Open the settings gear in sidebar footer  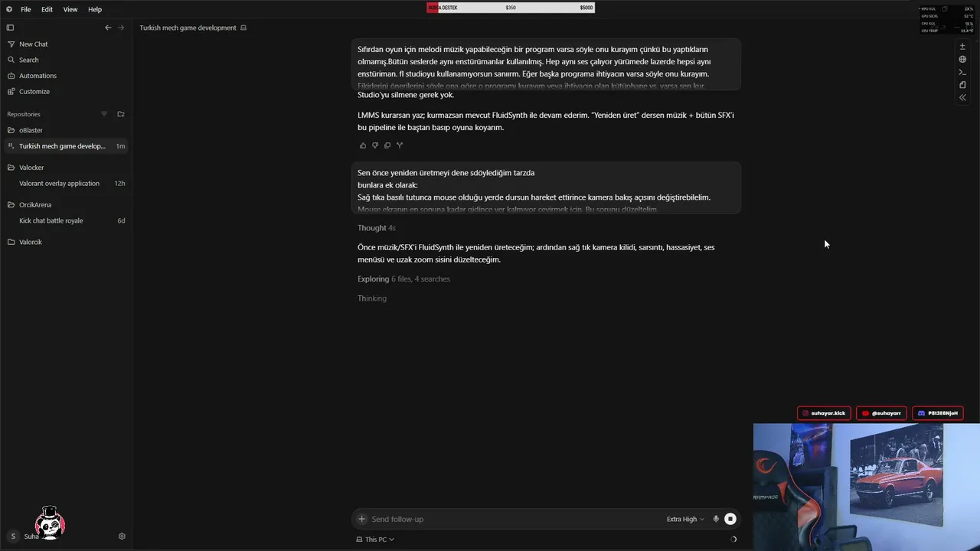click(x=122, y=536)
